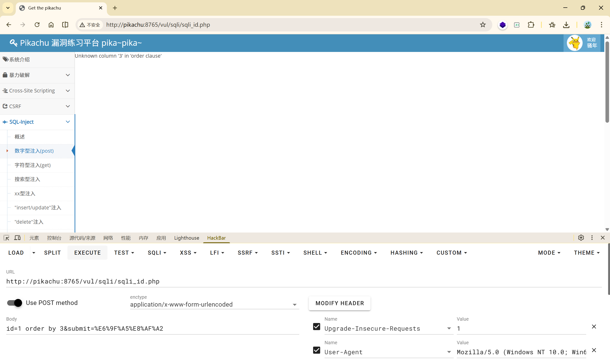Screen dimensions: 610x364
Task: Switch to the Lighthouse tab in DevTools
Action: 186,238
